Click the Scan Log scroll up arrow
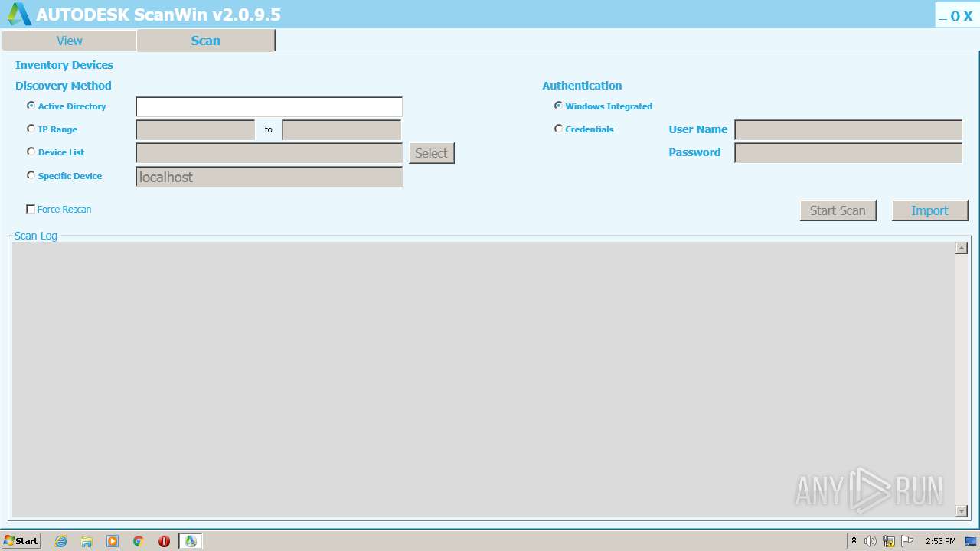The height and width of the screenshot is (551, 980). point(962,248)
